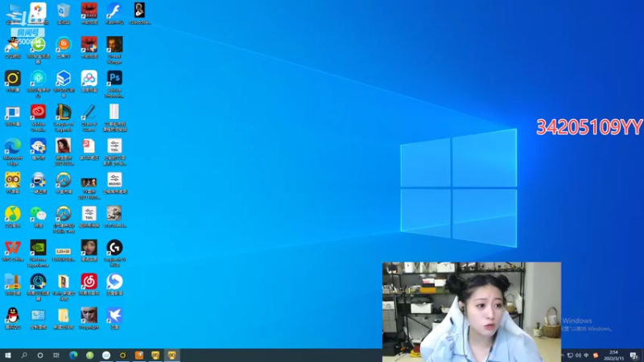Viewport: 644px width, 362px height.
Task: Select the 1.23×10 image file
Action: [x=64, y=253]
